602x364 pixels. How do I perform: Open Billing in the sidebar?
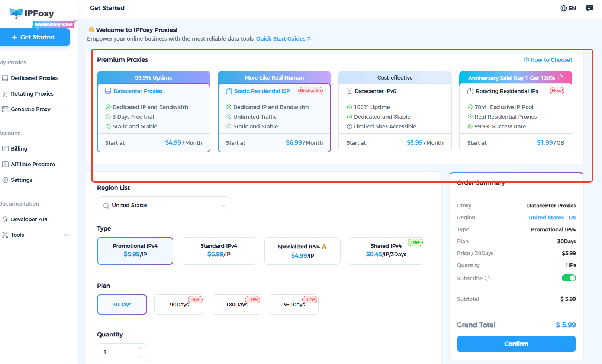tap(19, 149)
